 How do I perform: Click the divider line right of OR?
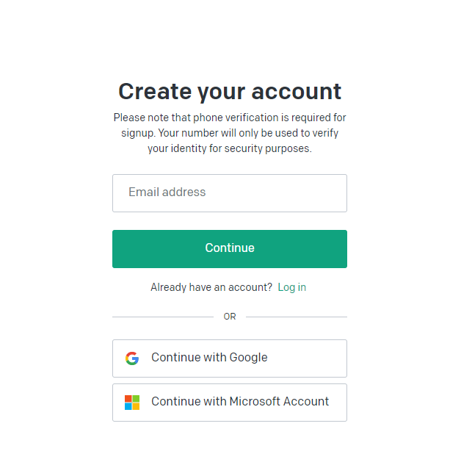coord(297,317)
